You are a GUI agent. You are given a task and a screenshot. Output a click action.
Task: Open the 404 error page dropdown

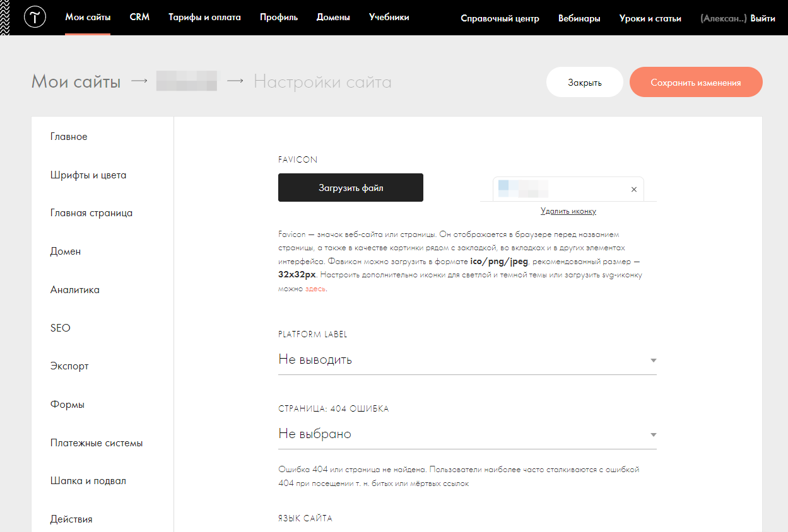click(x=467, y=434)
